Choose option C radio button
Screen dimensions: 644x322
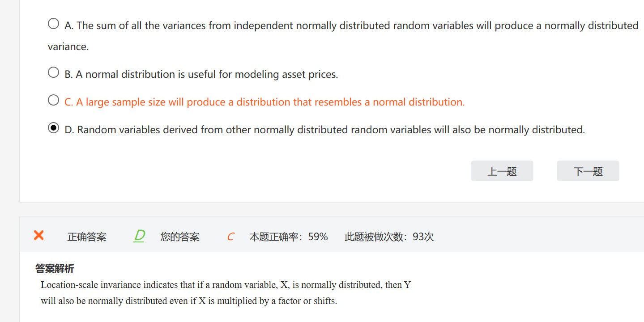pyautogui.click(x=53, y=100)
